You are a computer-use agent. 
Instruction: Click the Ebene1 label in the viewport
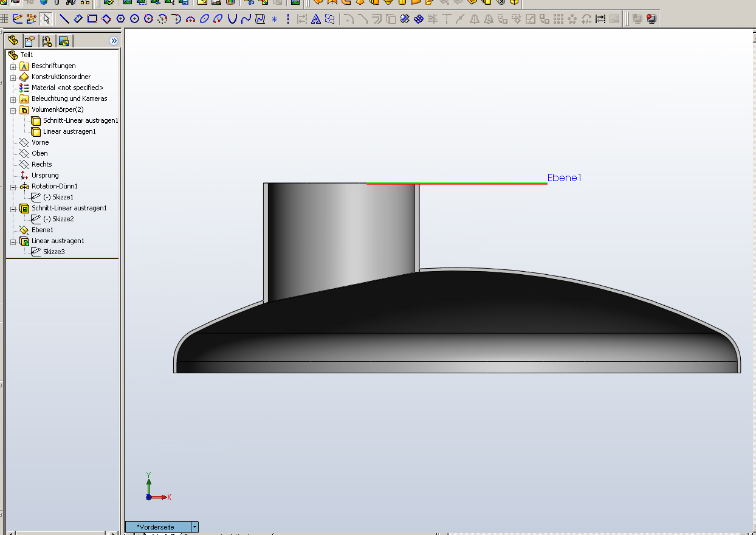564,178
